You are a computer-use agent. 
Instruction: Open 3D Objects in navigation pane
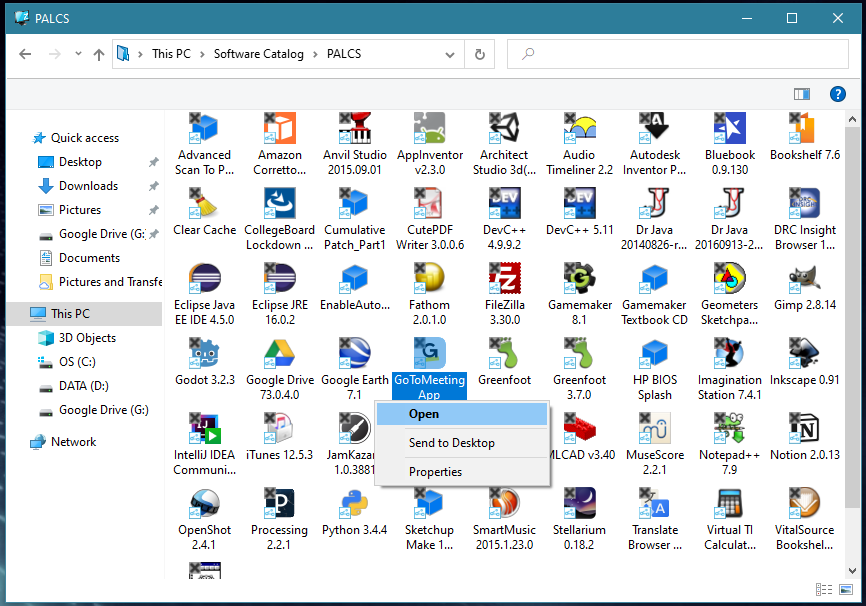coord(87,338)
